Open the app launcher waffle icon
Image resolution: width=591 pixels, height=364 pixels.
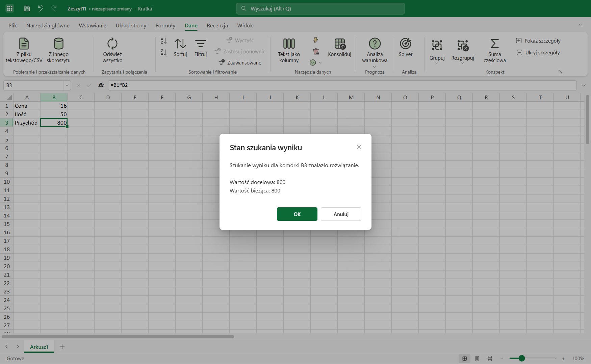pos(10,8)
